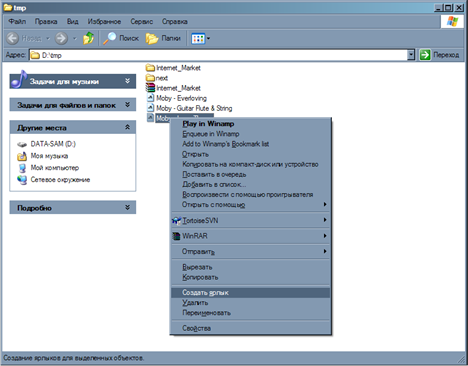The image size is (468, 366).
Task: Open the views icon in toolbar
Action: pyautogui.click(x=200, y=38)
